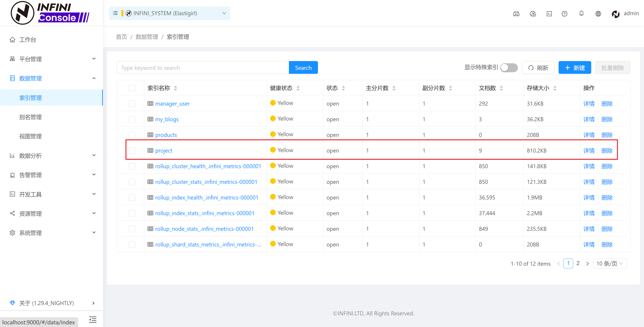Enable the 显示特殊索引 toggle switch
Image resolution: width=644 pixels, height=327 pixels.
[509, 68]
